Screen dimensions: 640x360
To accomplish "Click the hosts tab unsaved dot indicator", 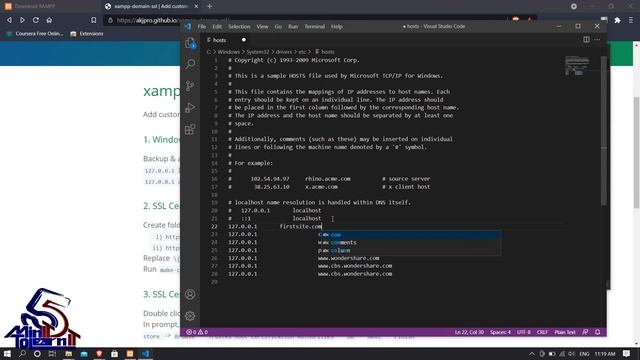I will click(244, 40).
